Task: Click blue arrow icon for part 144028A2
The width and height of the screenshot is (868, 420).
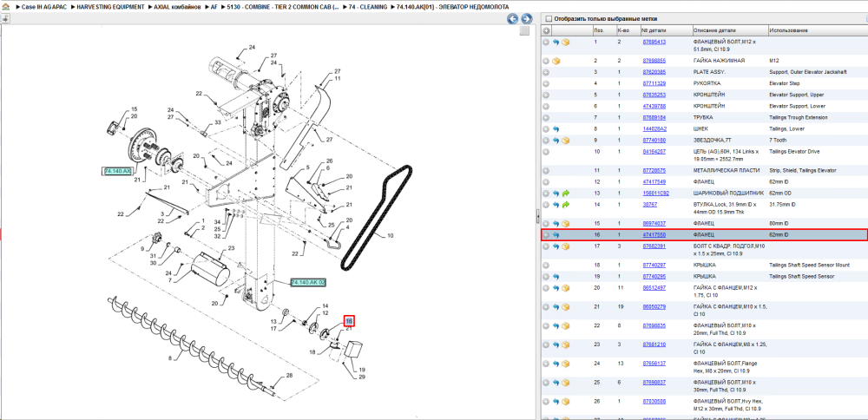Action: [556, 129]
